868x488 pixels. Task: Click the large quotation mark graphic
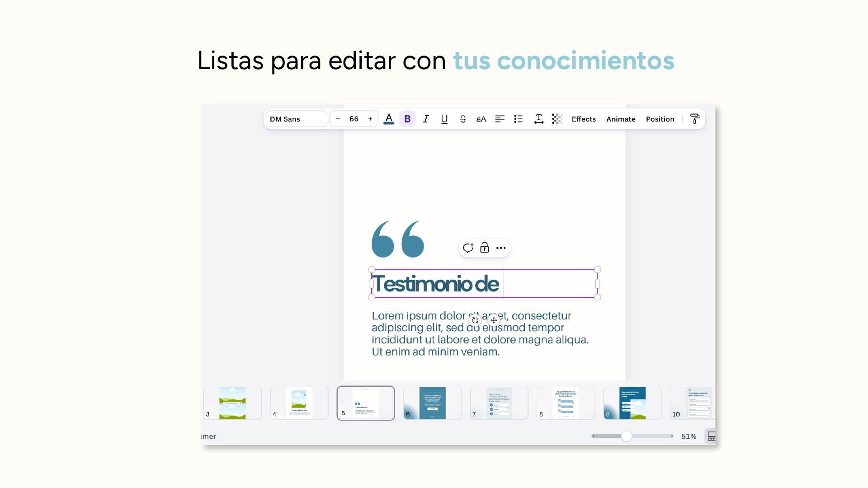pyautogui.click(x=398, y=239)
